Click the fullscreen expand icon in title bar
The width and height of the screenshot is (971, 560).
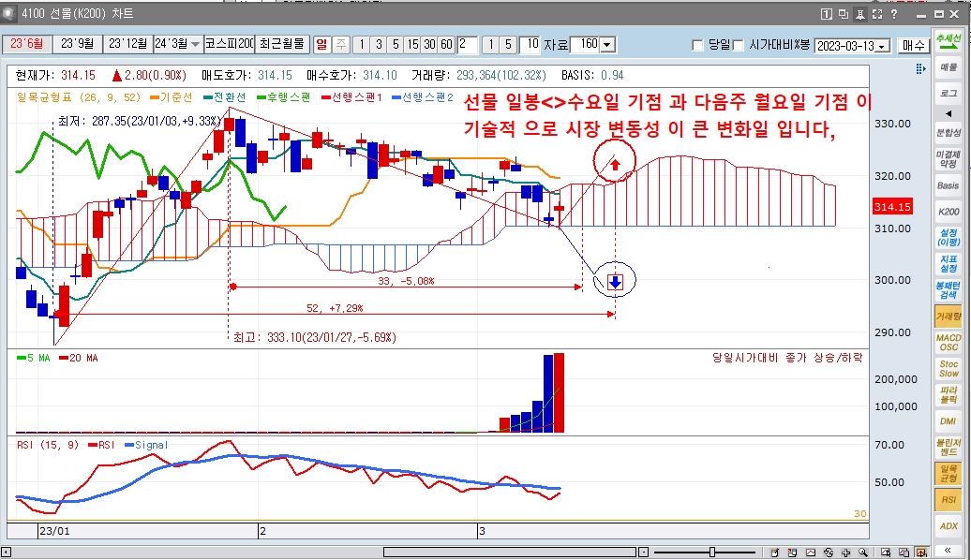point(877,14)
